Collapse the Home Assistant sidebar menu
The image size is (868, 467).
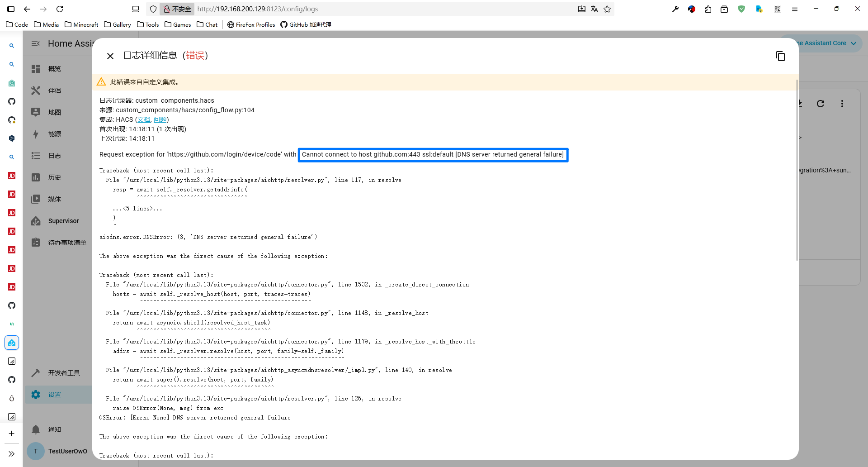pos(36,43)
